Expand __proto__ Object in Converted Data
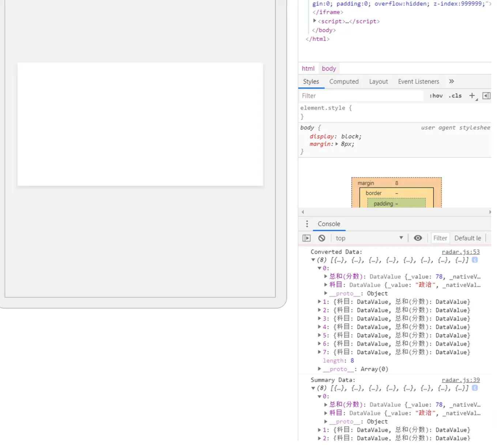This screenshot has height=448, width=497. click(x=325, y=293)
